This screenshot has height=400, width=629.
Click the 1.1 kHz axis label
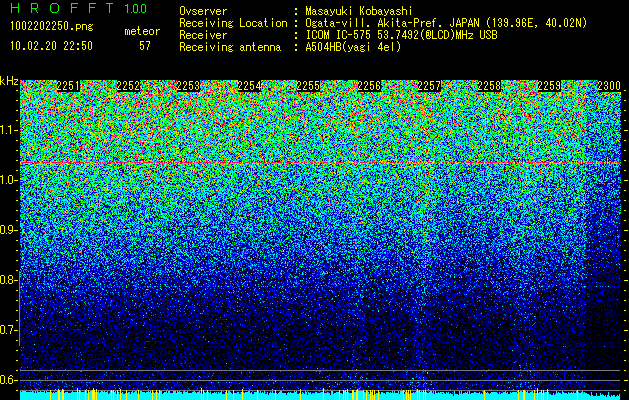point(9,130)
